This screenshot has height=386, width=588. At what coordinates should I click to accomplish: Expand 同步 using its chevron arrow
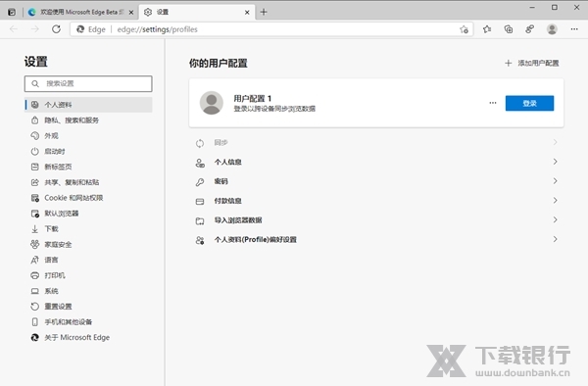pos(555,142)
